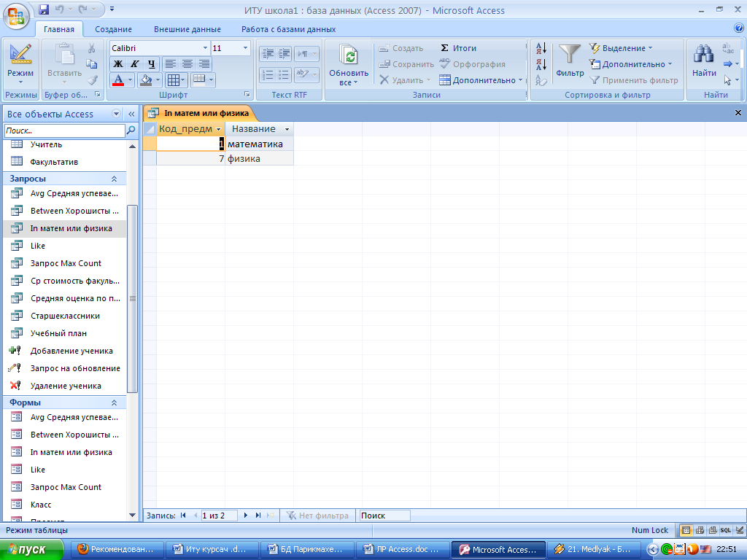Switch to the Создание ribbon tab
The image size is (747, 560).
(x=113, y=29)
